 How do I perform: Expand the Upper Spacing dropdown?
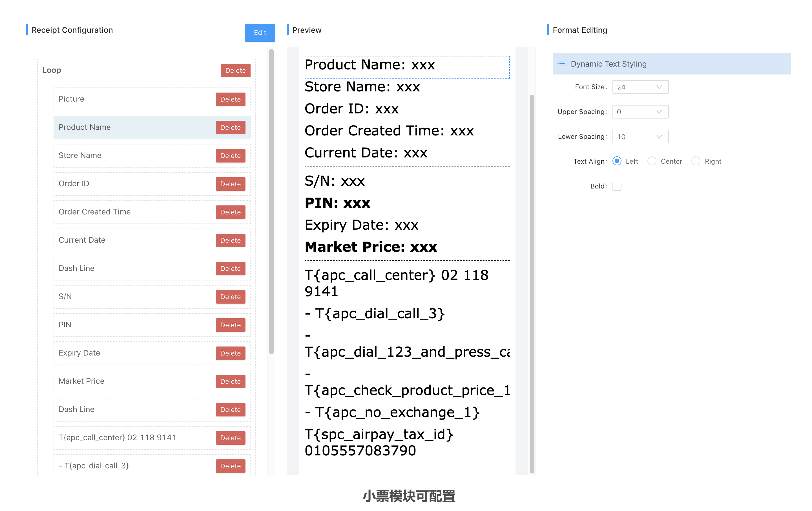[x=640, y=112]
